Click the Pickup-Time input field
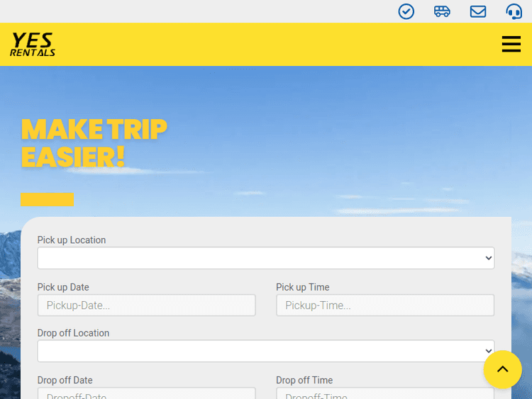This screenshot has height=399, width=532. [384, 305]
